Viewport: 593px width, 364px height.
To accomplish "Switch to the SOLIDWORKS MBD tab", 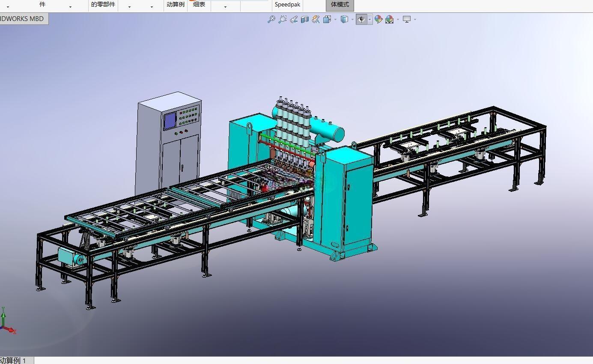I will pyautogui.click(x=24, y=19).
